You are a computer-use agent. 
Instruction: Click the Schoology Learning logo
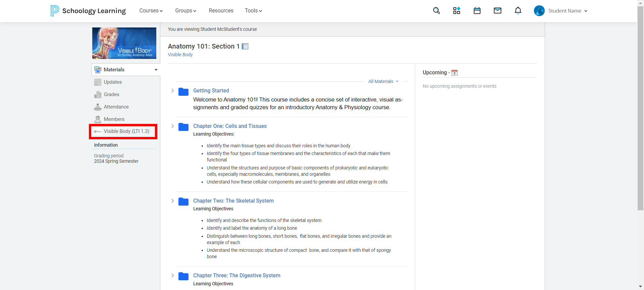pyautogui.click(x=88, y=11)
